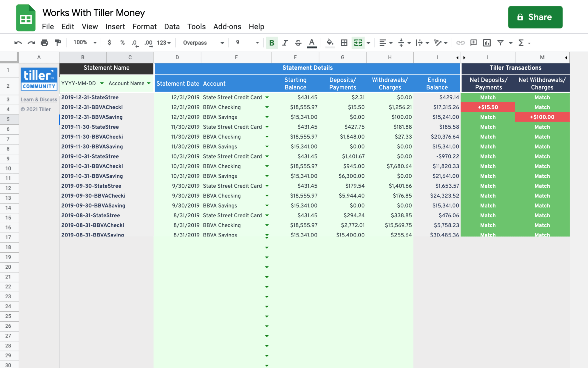Open text wrapping dropdown
Screen dimensions: 588x368
422,43
